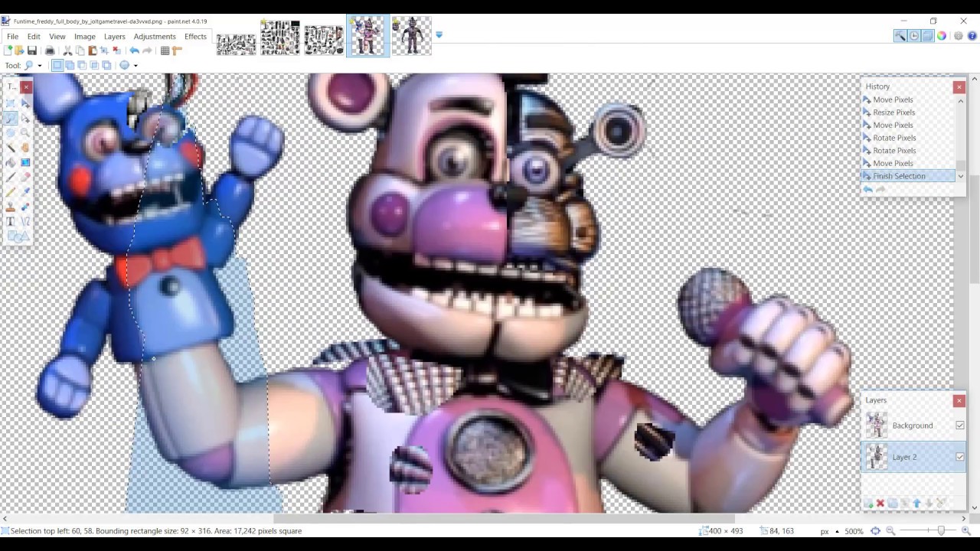Paste from clipboard with the Paste icon
The width and height of the screenshot is (980, 551).
point(93,51)
